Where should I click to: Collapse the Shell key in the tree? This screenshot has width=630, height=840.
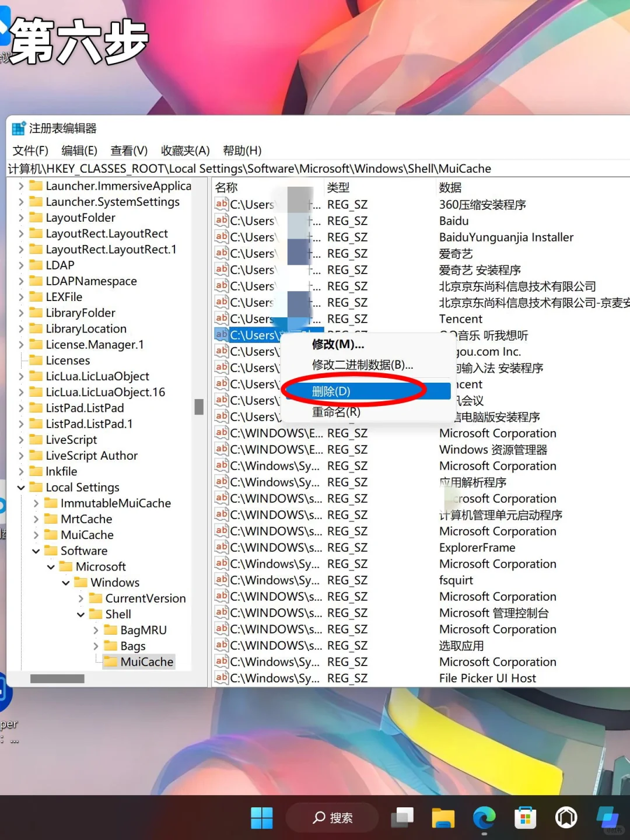click(x=80, y=614)
